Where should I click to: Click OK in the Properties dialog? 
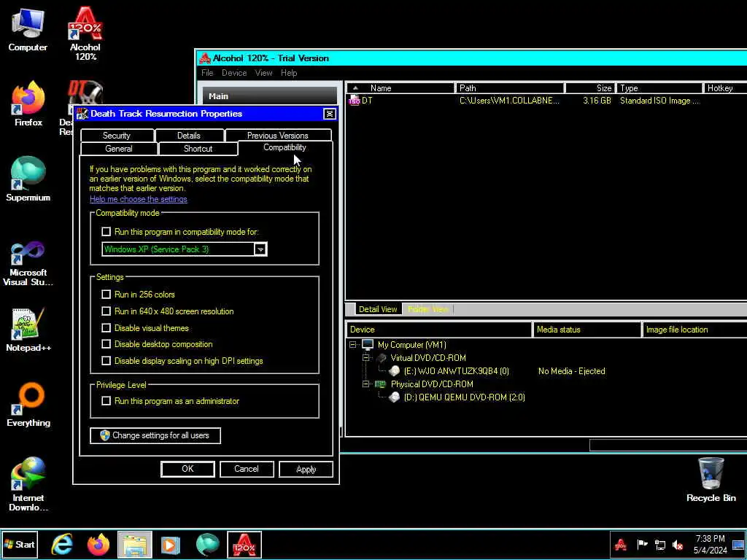pos(187,469)
